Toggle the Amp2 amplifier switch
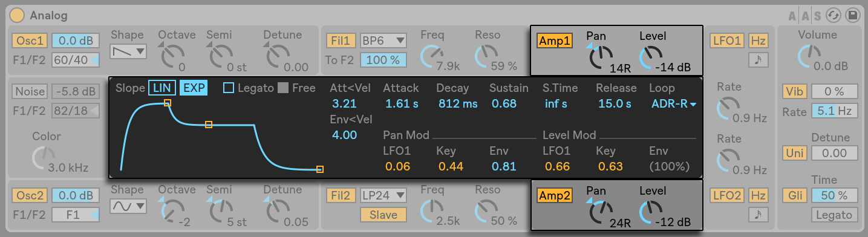868x237 pixels. tap(554, 195)
